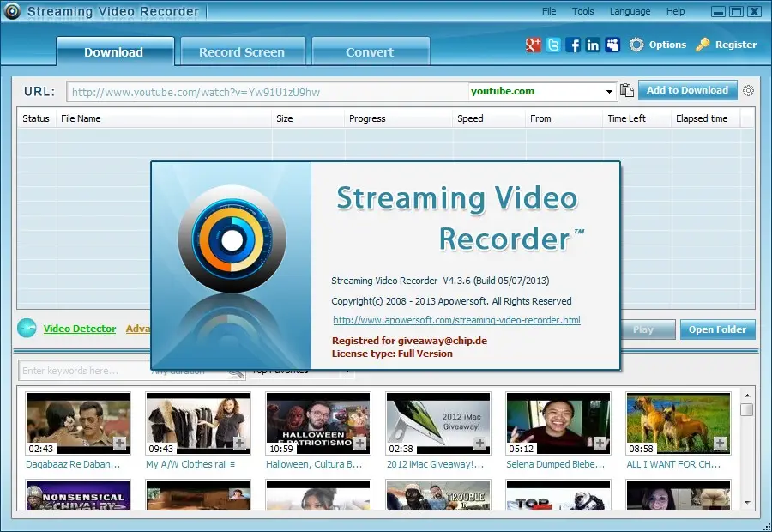Sort by the Elapsed time column header
The width and height of the screenshot is (772, 532).
click(706, 118)
